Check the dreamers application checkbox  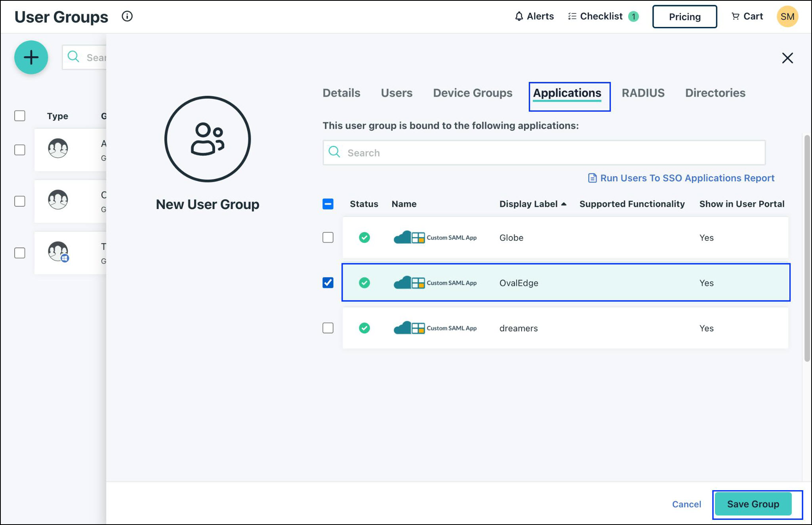[x=328, y=328]
